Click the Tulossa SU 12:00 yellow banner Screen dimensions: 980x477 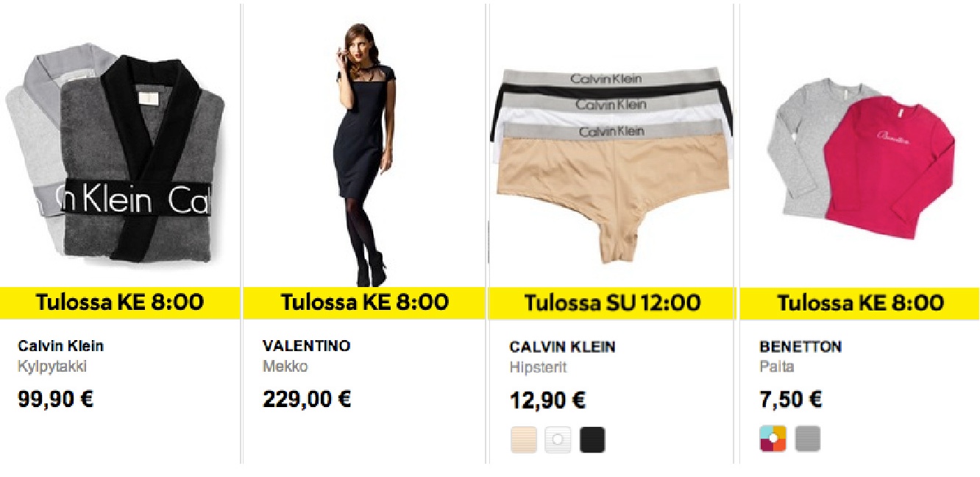(611, 303)
